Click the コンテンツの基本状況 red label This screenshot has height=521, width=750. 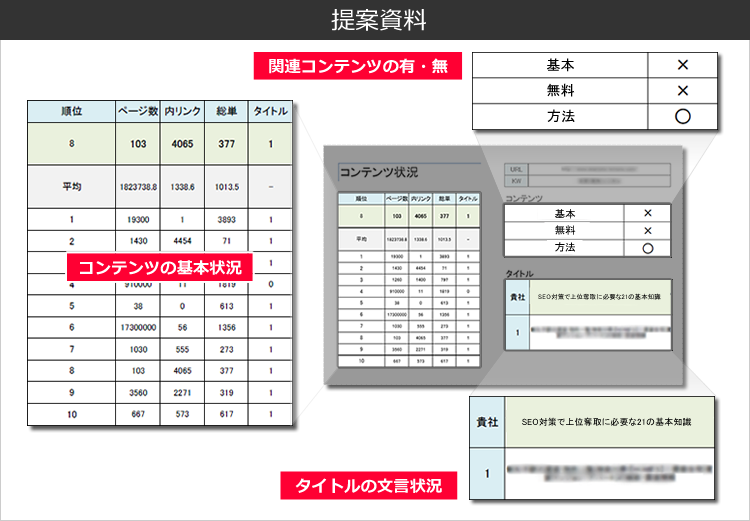point(159,267)
